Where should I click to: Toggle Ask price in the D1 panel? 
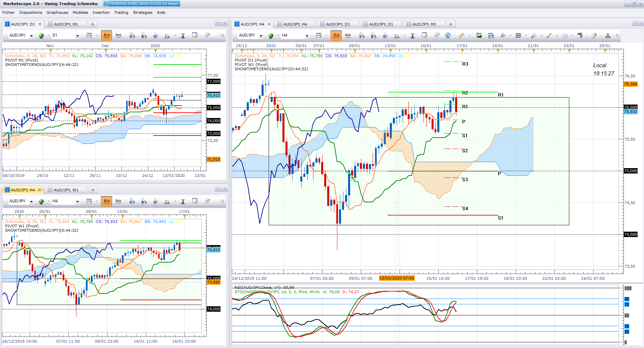(x=118, y=35)
